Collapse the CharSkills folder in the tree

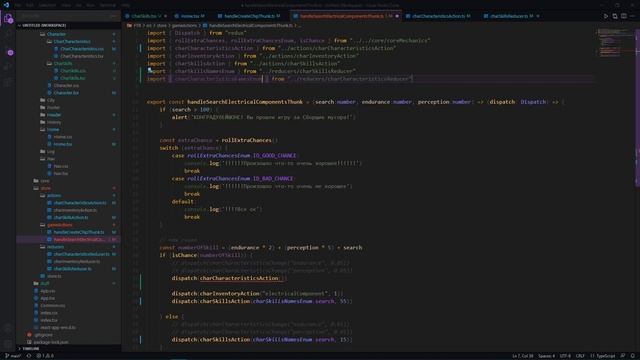(63, 64)
